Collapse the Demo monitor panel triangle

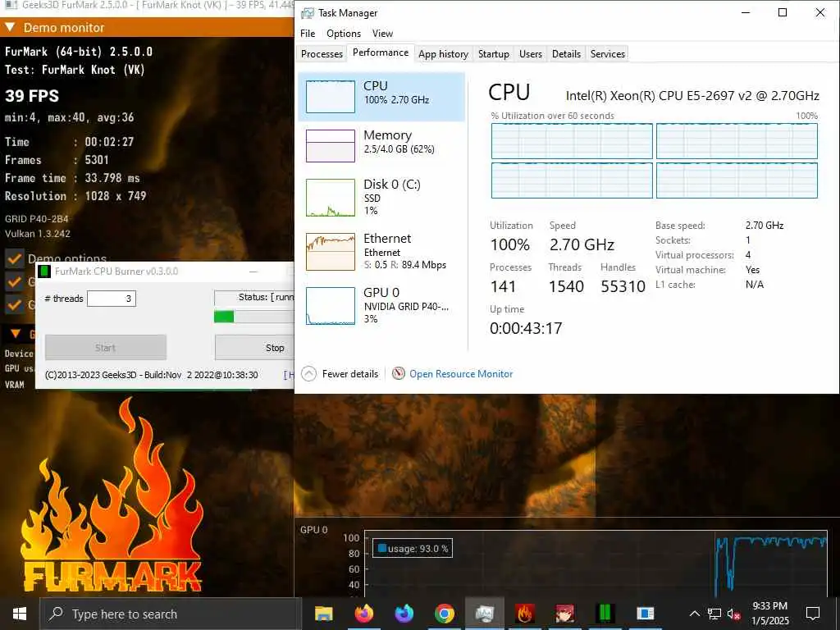pos(10,27)
